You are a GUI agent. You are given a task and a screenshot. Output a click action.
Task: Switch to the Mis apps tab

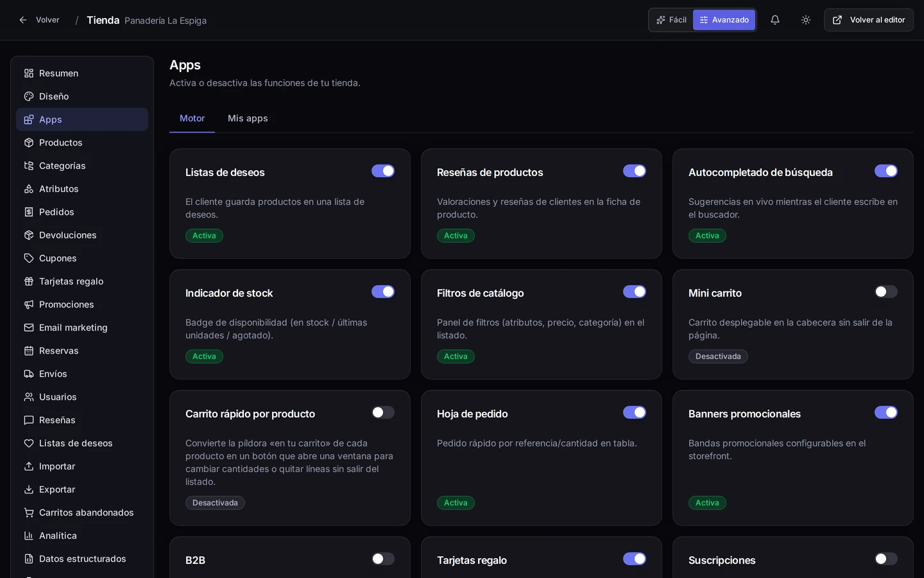click(248, 118)
